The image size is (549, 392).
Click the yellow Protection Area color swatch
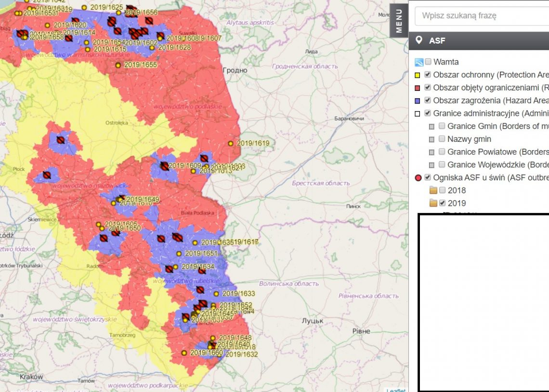click(x=418, y=75)
